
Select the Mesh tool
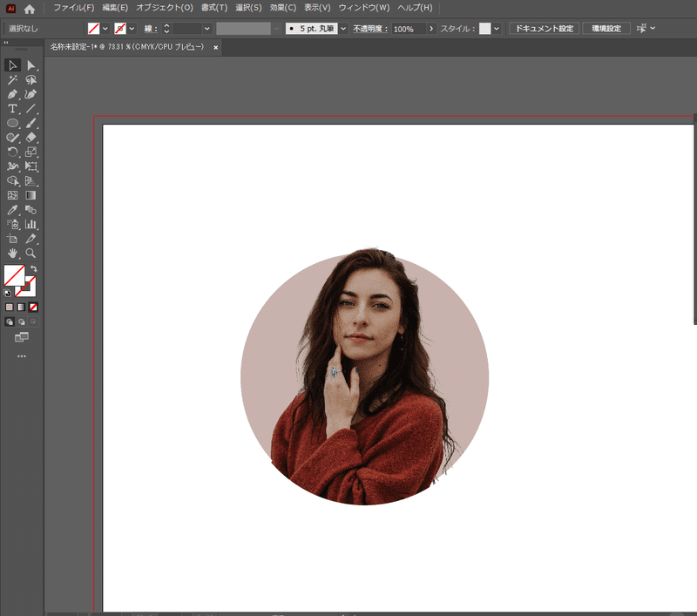pyautogui.click(x=12, y=195)
